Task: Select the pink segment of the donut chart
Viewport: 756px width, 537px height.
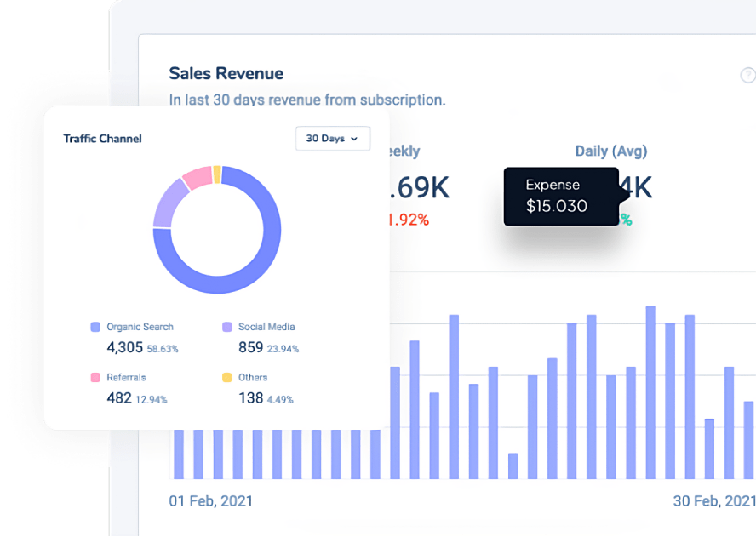Action: (x=197, y=177)
